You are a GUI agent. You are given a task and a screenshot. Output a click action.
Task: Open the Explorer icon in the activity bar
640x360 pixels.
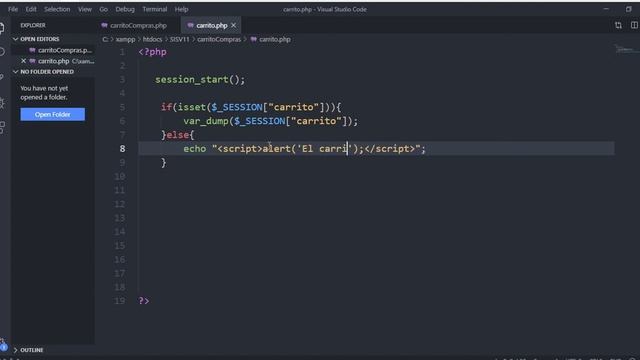pyautogui.click(x=2, y=28)
